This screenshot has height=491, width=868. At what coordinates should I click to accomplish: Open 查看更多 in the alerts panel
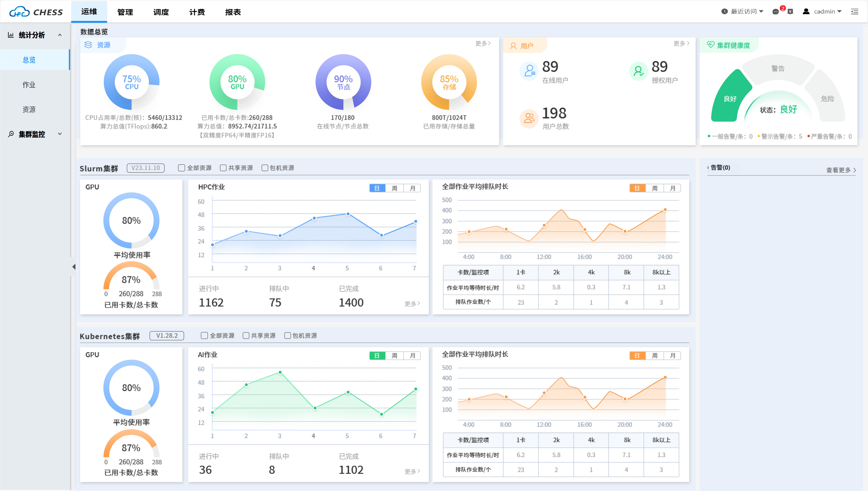[x=841, y=170]
